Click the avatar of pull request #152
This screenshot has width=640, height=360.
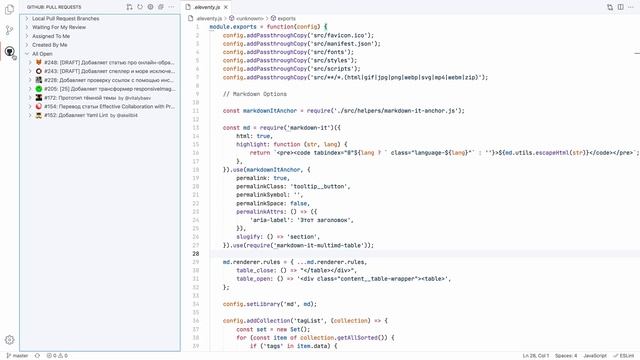39,115
